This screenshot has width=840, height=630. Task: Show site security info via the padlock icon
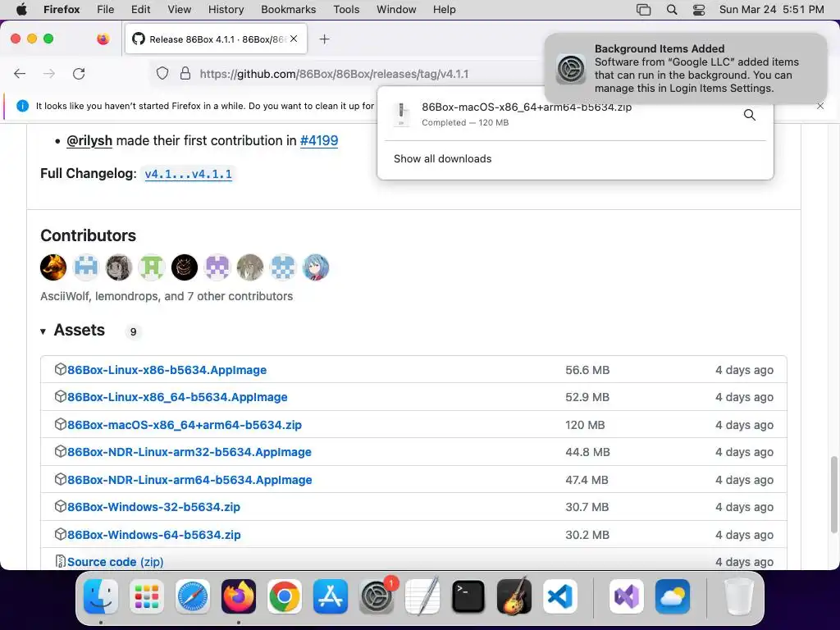[x=185, y=73]
